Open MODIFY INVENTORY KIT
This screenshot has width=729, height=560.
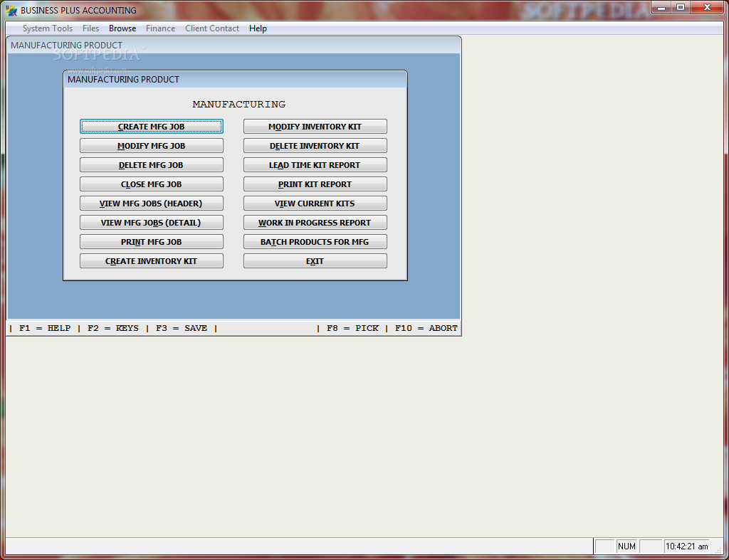pyautogui.click(x=315, y=127)
